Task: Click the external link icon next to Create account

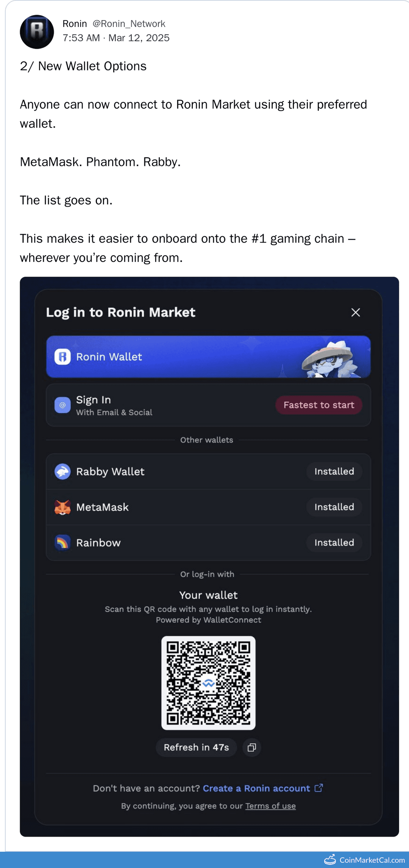Action: [x=318, y=788]
